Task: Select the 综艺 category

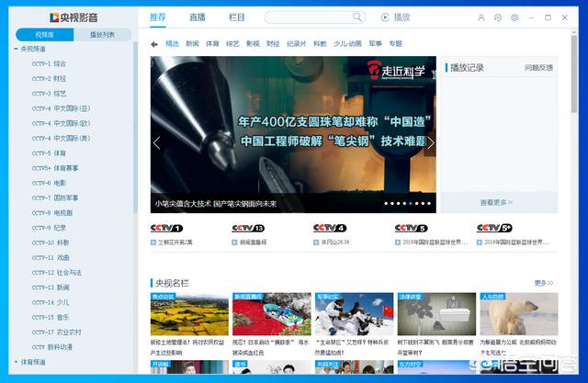Action: click(232, 43)
